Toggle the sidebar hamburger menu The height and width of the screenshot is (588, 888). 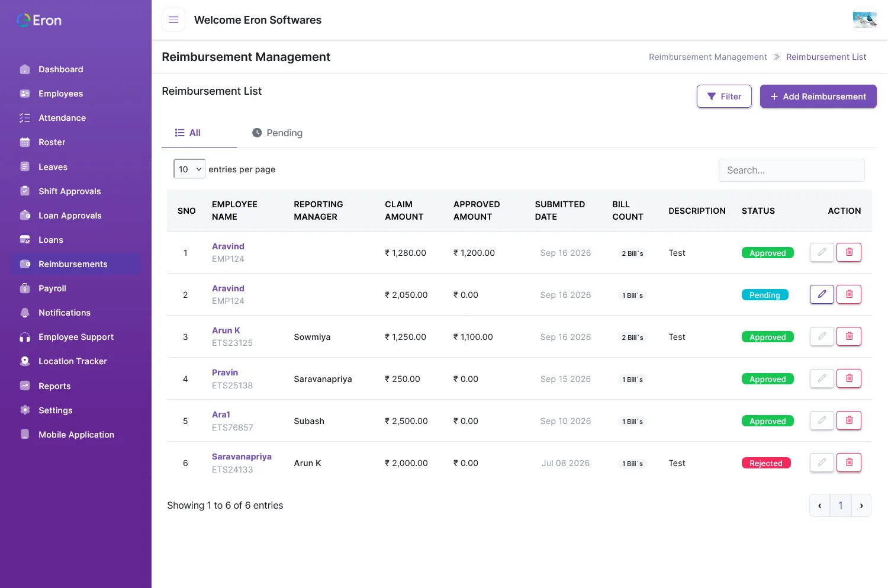pos(173,20)
